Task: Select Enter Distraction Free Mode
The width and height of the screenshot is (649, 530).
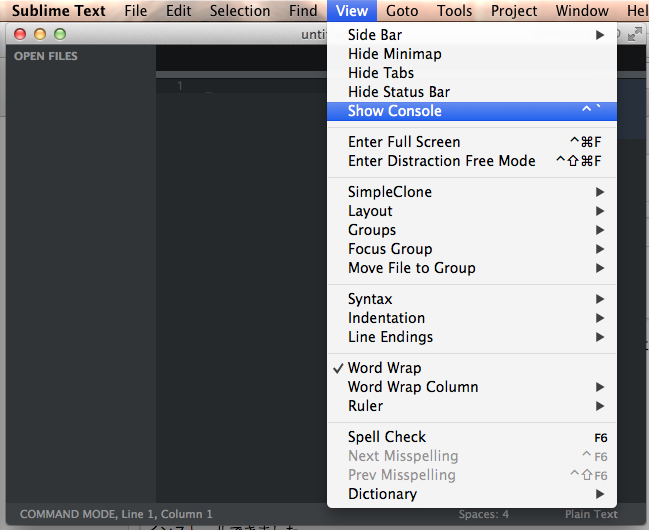Action: pyautogui.click(x=472, y=161)
